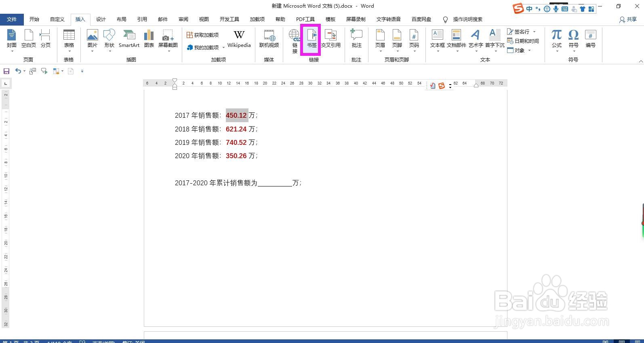Switch to the 审阅 tab
The image size is (644, 343).
click(183, 19)
